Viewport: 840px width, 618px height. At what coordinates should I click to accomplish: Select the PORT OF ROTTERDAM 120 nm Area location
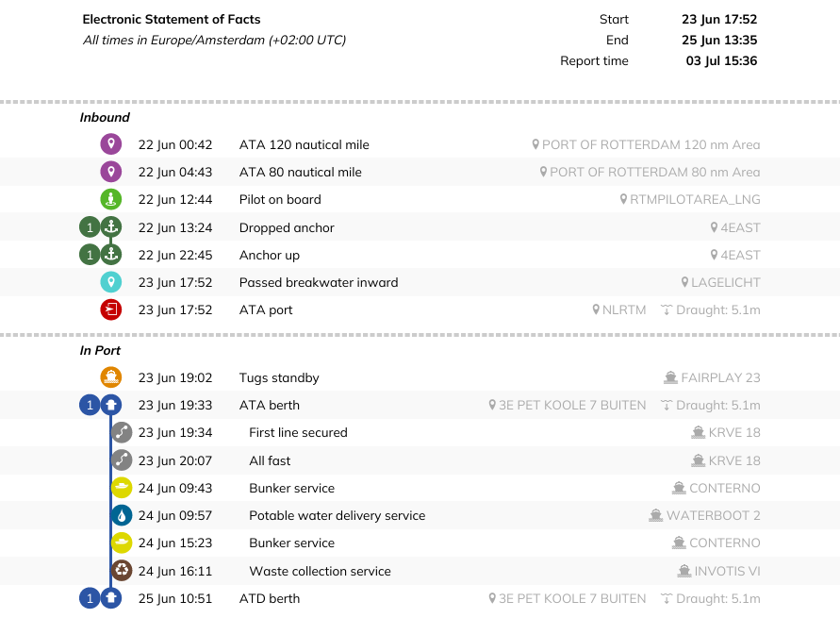pos(651,145)
